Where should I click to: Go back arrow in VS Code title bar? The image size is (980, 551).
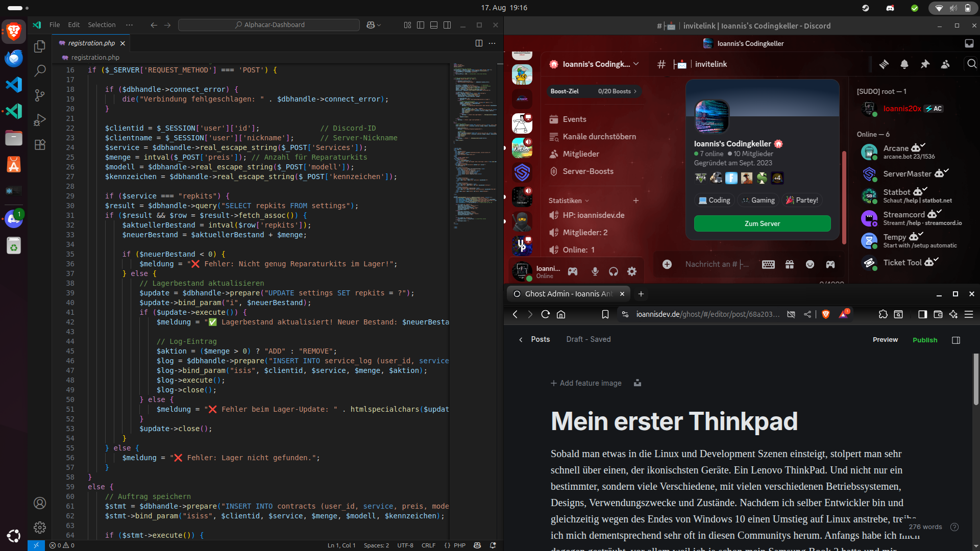154,25
